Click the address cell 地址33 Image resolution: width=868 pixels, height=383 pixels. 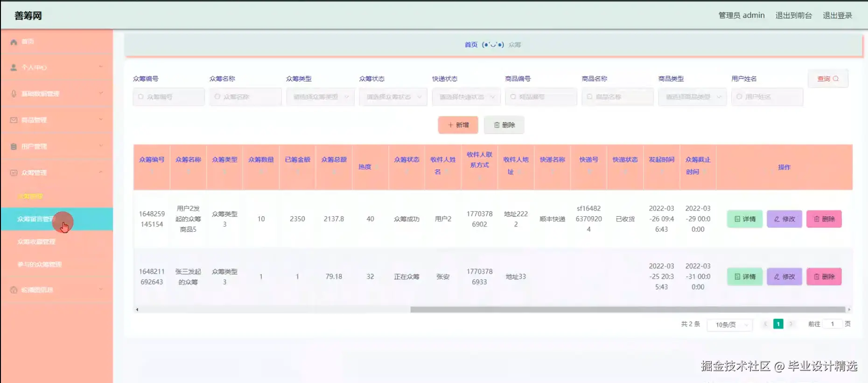[516, 277]
